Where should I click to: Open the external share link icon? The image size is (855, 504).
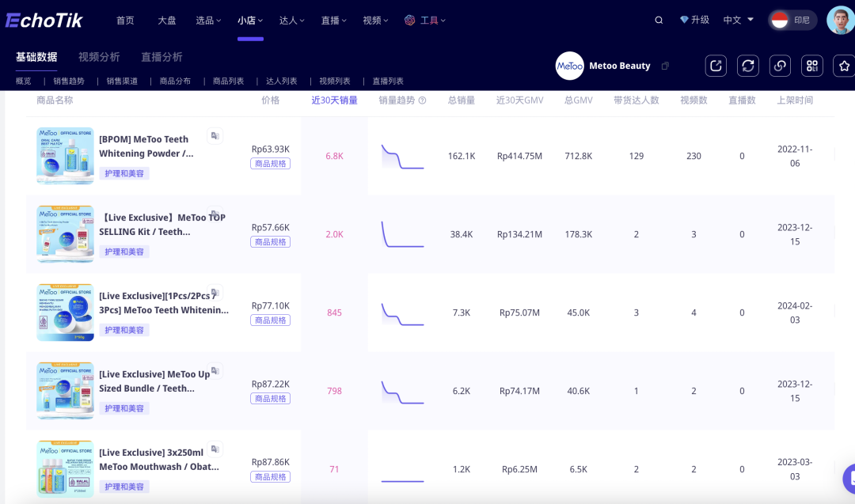point(716,66)
